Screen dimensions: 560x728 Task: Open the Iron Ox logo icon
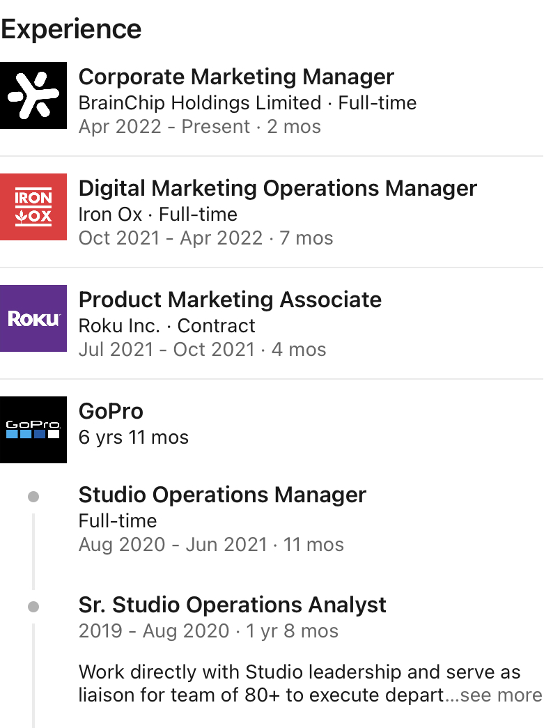coord(33,207)
